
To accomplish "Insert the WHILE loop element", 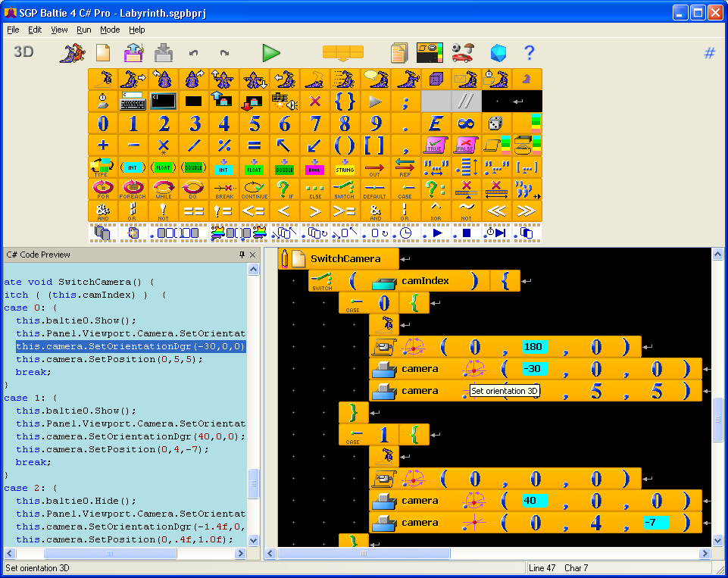I will [164, 189].
